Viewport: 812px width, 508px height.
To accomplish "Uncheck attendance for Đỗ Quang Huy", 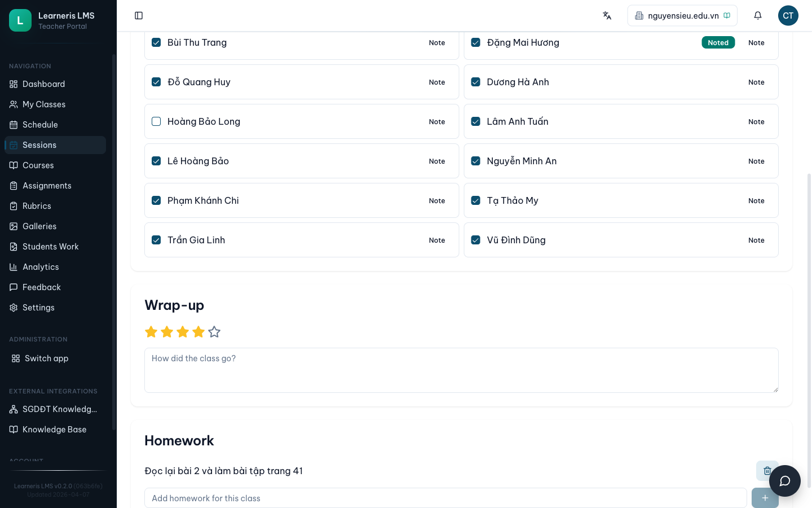I will click(x=156, y=82).
